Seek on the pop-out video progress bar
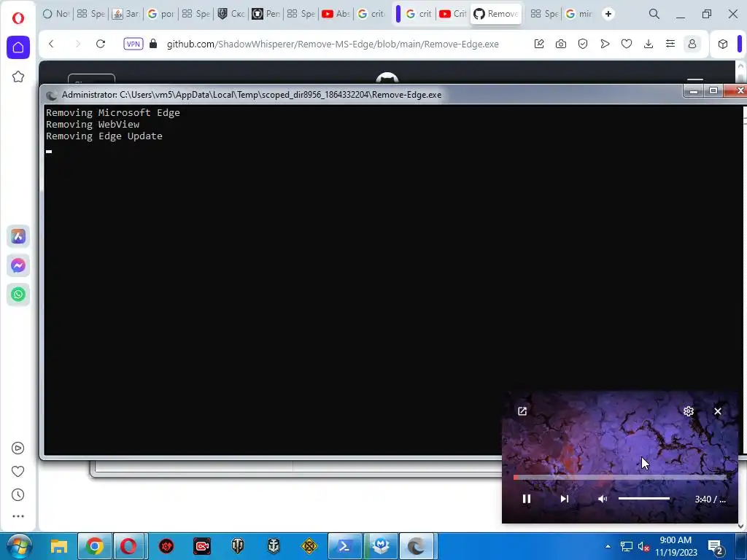 620,477
